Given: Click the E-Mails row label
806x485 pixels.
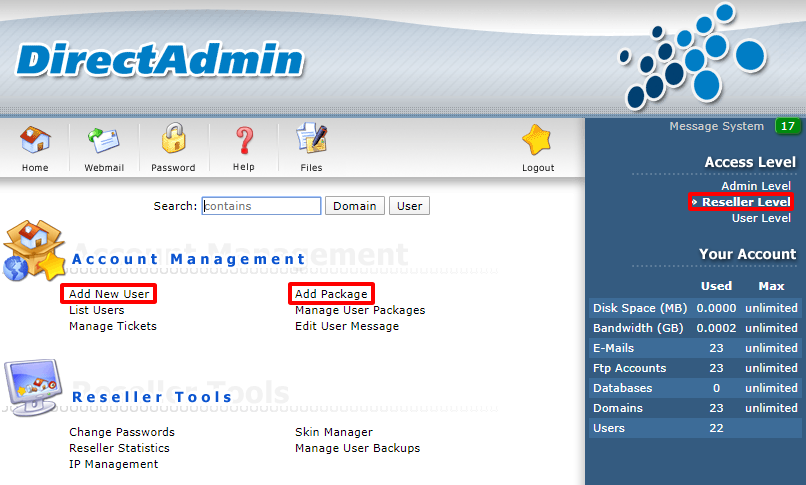Looking at the screenshot, I should (x=613, y=348).
